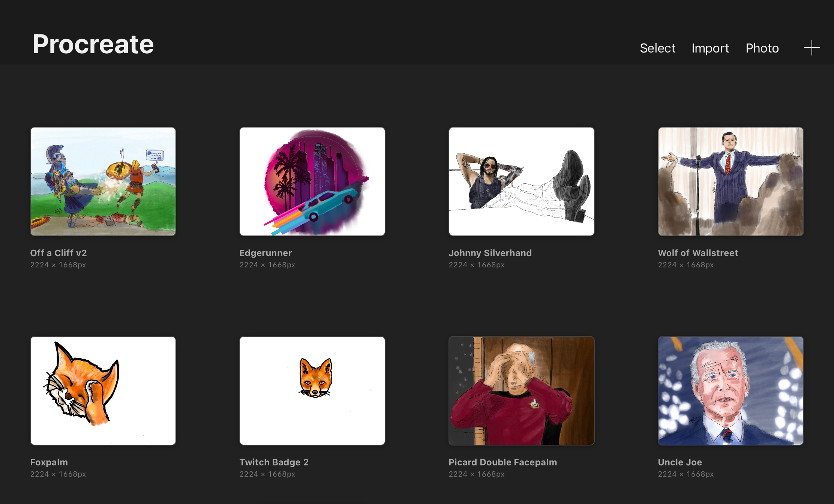Open the Import option

(710, 48)
